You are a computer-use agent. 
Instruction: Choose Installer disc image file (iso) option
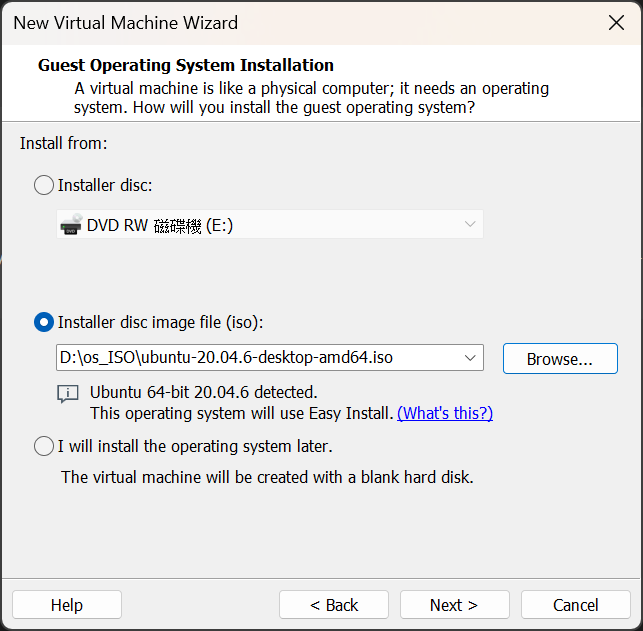pyautogui.click(x=45, y=322)
